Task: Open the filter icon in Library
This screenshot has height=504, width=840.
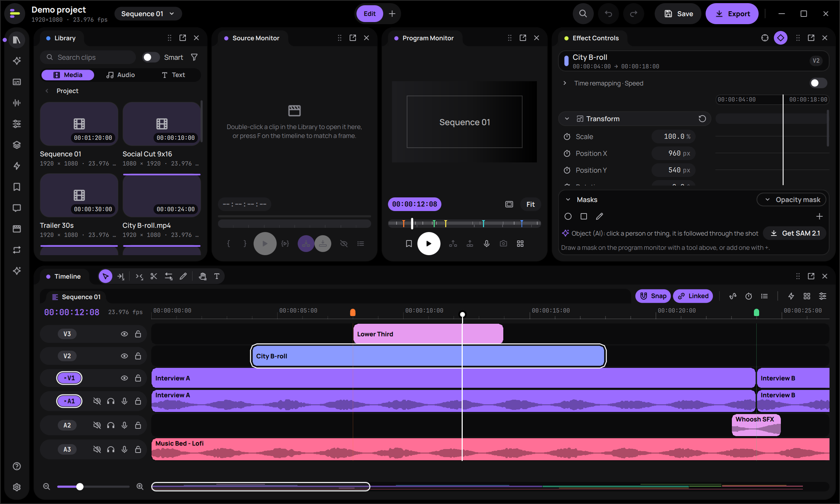Action: coord(194,57)
